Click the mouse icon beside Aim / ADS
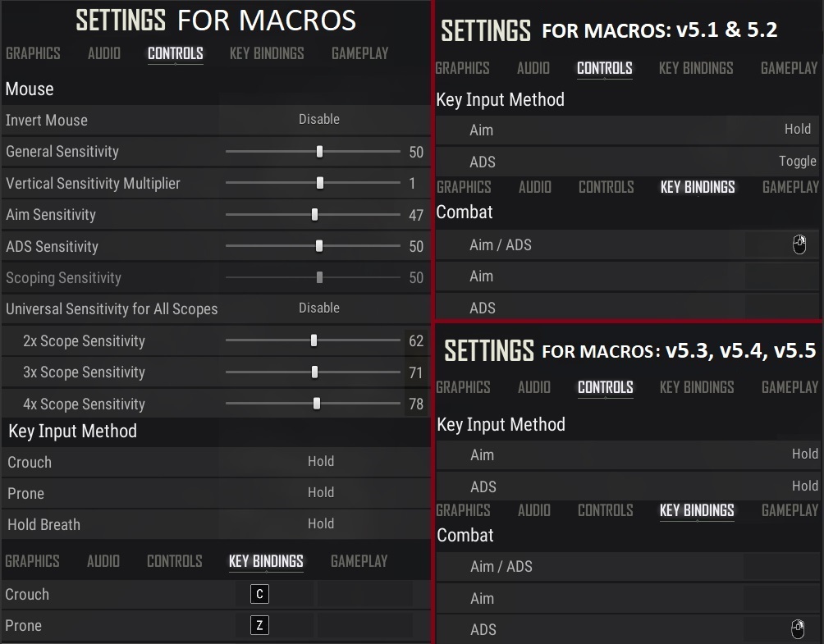Viewport: 824px width, 644px height. pos(799,244)
